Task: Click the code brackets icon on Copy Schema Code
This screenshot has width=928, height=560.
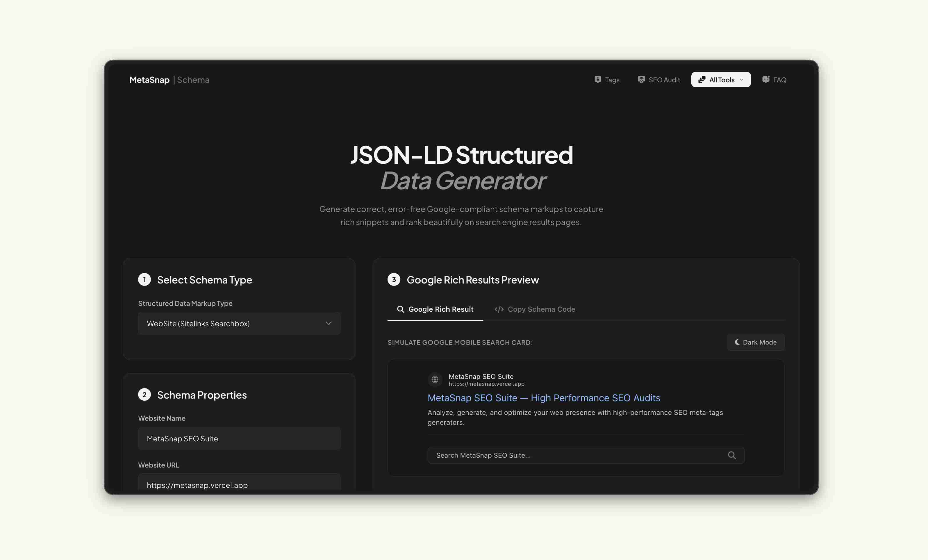Action: (x=499, y=309)
